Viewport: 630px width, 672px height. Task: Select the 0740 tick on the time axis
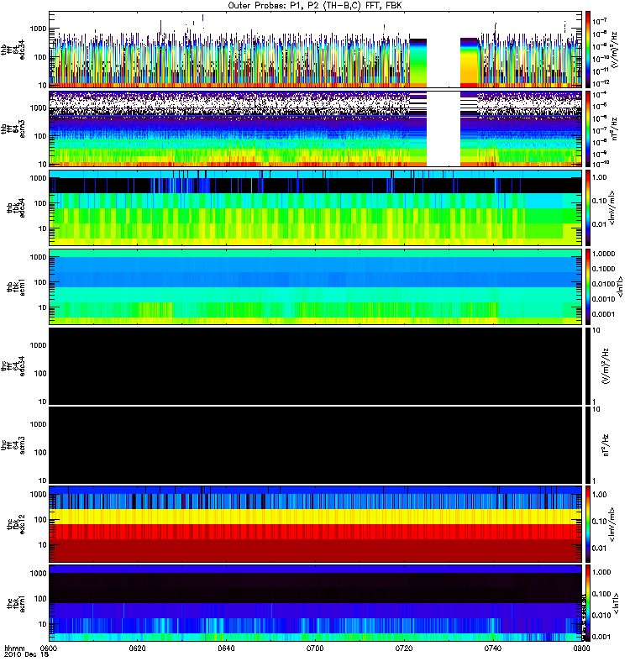point(493,648)
